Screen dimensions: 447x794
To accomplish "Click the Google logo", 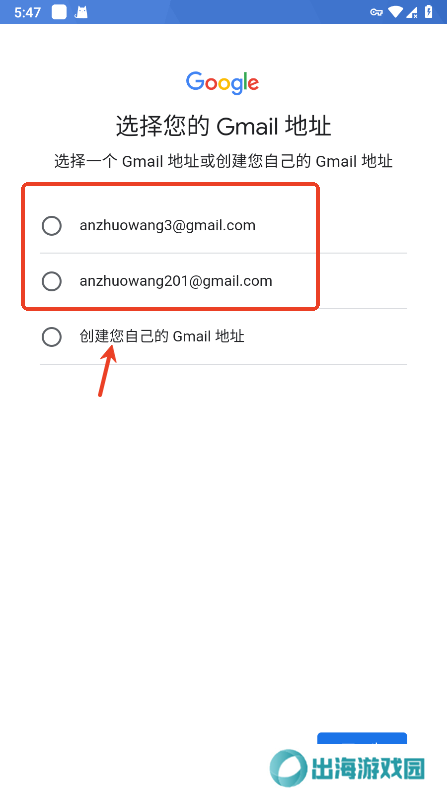I will 223,83.
